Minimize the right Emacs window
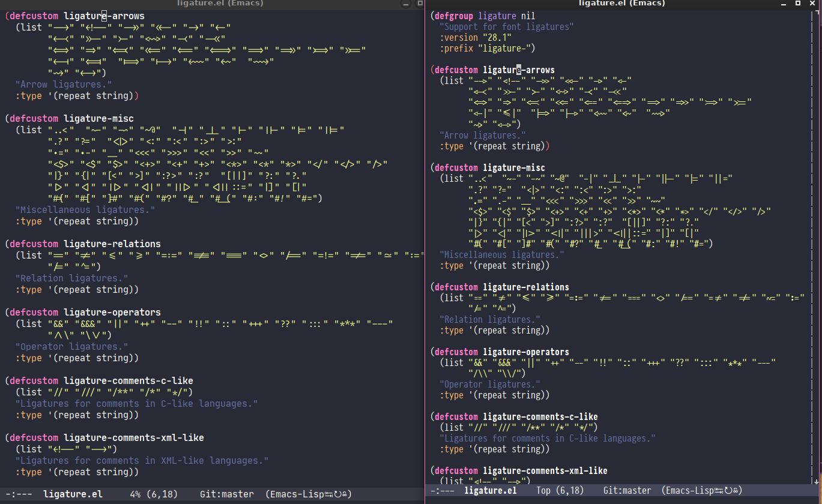Image resolution: width=822 pixels, height=504 pixels. coord(784,3)
